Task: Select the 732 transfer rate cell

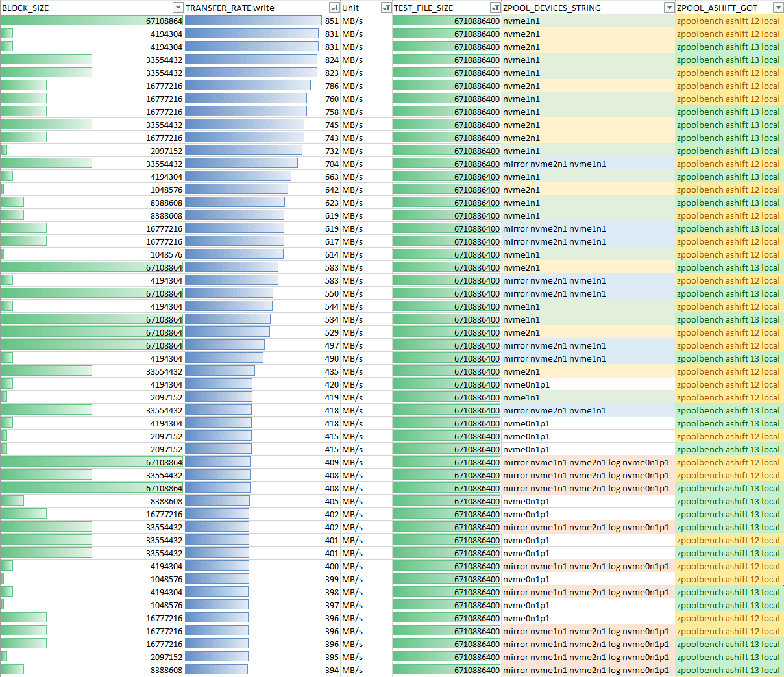Action: [x=262, y=151]
